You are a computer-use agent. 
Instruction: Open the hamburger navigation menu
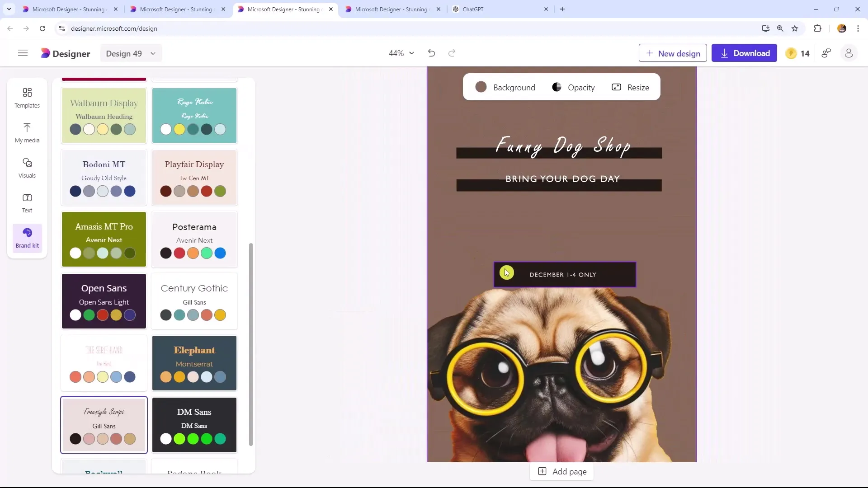pyautogui.click(x=23, y=53)
